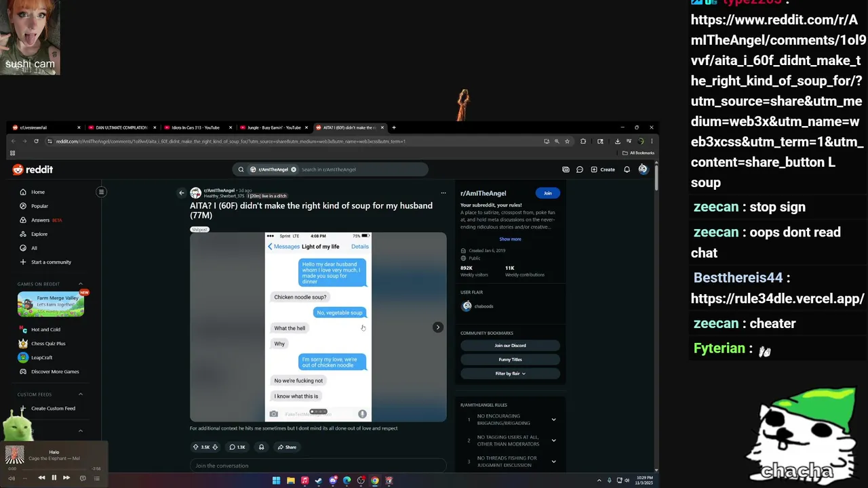Bookmark this page with star icon
The width and height of the screenshot is (868, 488).
(x=568, y=142)
